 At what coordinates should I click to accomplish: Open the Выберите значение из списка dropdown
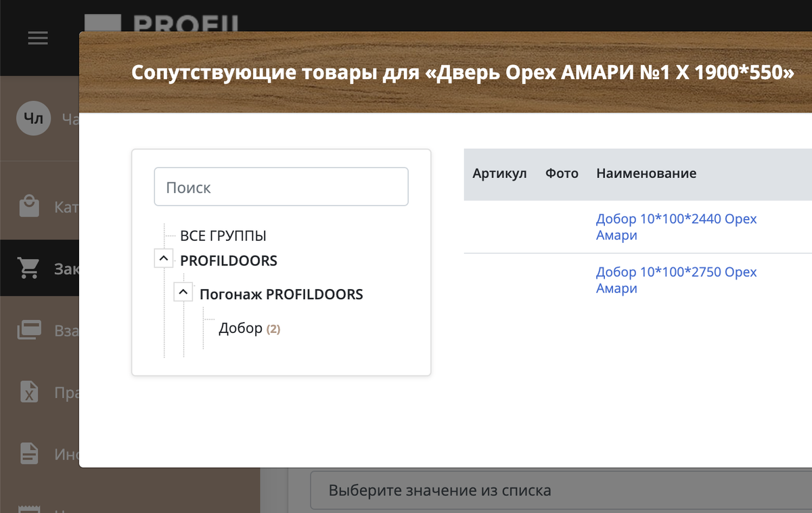(561, 490)
